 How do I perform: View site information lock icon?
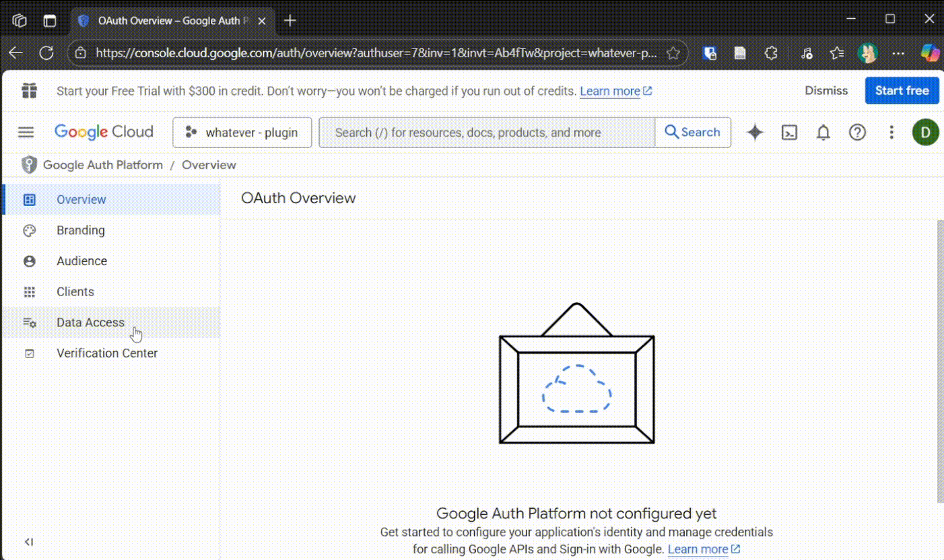[x=80, y=53]
